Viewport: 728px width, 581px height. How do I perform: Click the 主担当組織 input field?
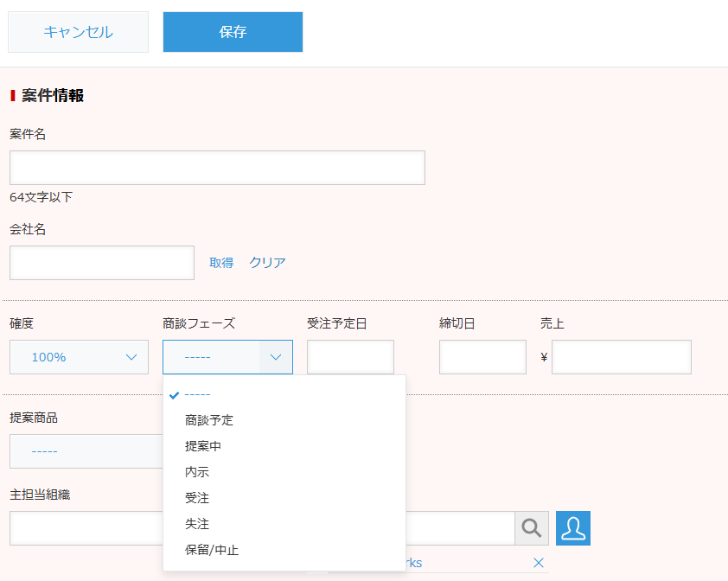click(86, 528)
